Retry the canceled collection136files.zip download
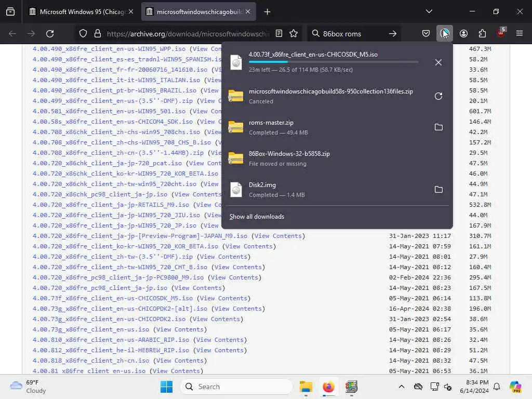The image size is (532, 399). point(438,96)
